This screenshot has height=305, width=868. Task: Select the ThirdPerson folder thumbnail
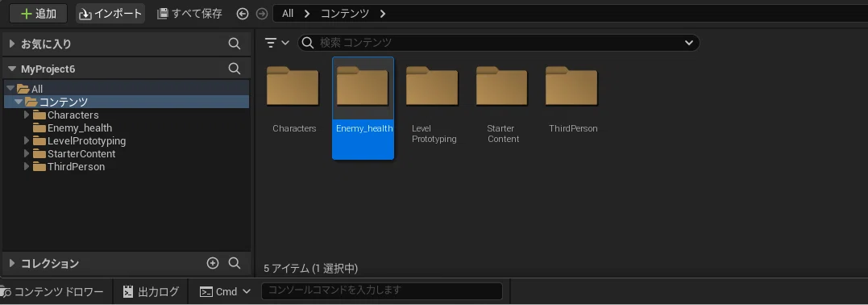click(x=572, y=87)
